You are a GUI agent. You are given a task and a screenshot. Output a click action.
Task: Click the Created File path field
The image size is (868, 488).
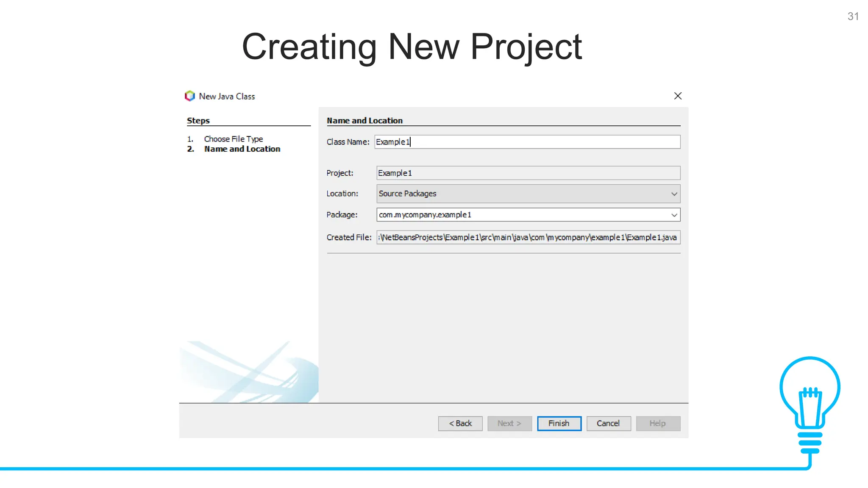528,238
